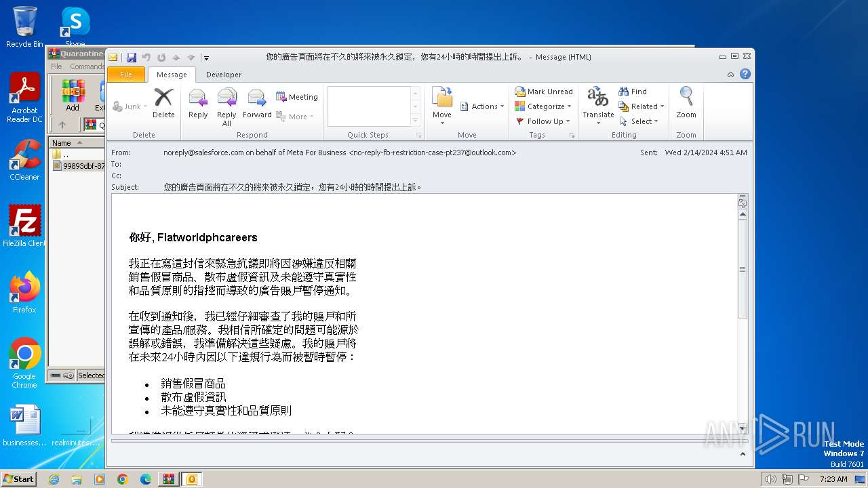The image size is (868, 488).
Task: Launch FileZilla Client from desktop
Action: pos(24,226)
